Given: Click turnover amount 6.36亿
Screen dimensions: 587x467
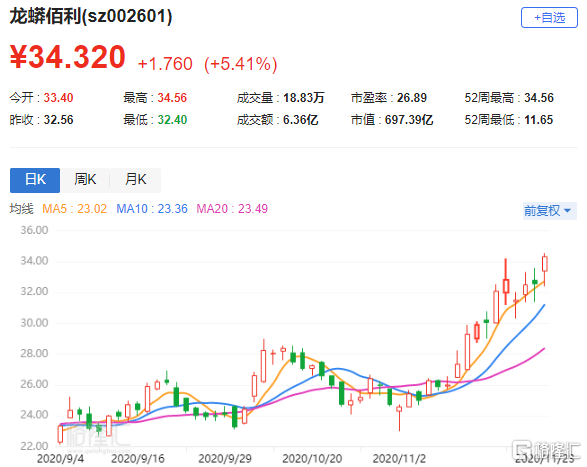Looking at the screenshot, I should (301, 120).
